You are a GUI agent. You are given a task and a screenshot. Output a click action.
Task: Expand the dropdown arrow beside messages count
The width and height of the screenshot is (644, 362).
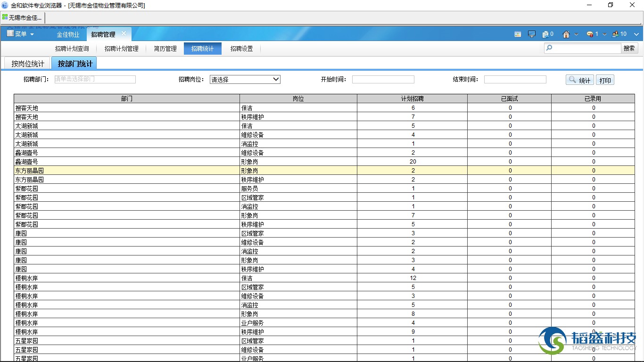604,34
